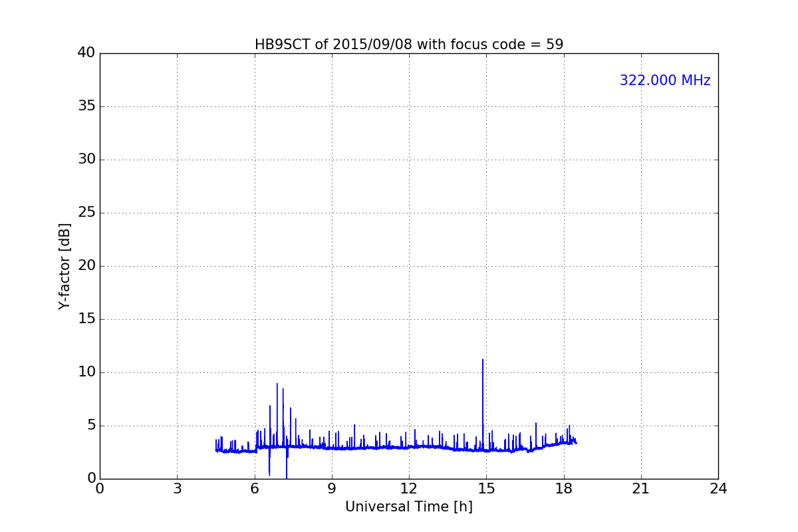
Task: Select the '30' tick on Y-factor axis
Action: pos(86,160)
